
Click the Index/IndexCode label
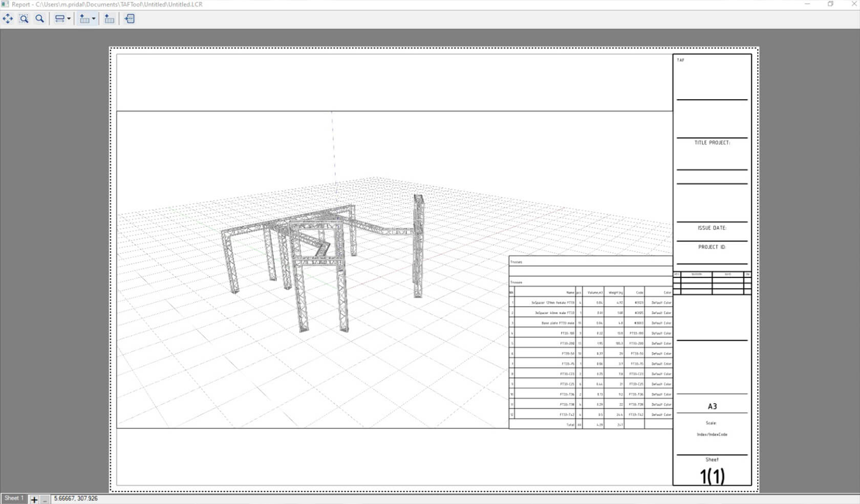coord(712,434)
